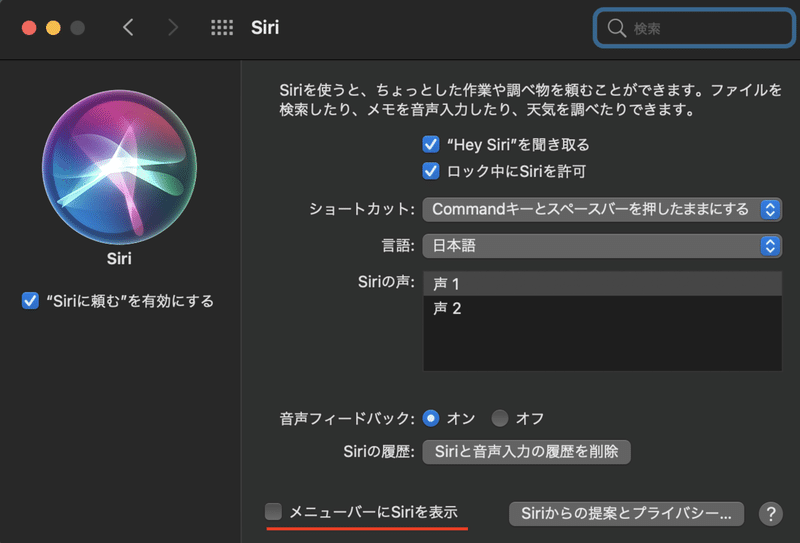Click the large Siri orb icon
Image resolution: width=800 pixels, height=543 pixels.
click(x=119, y=167)
